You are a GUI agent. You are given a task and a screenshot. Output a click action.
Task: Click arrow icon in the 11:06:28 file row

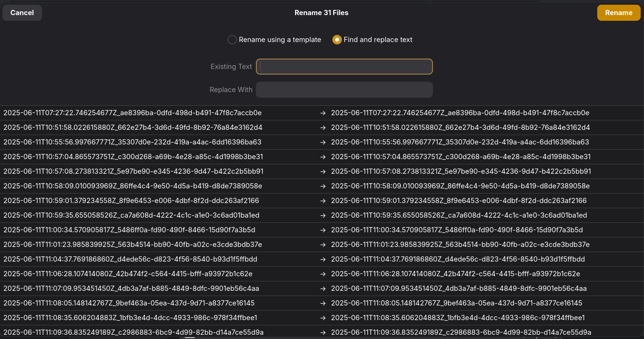(323, 274)
